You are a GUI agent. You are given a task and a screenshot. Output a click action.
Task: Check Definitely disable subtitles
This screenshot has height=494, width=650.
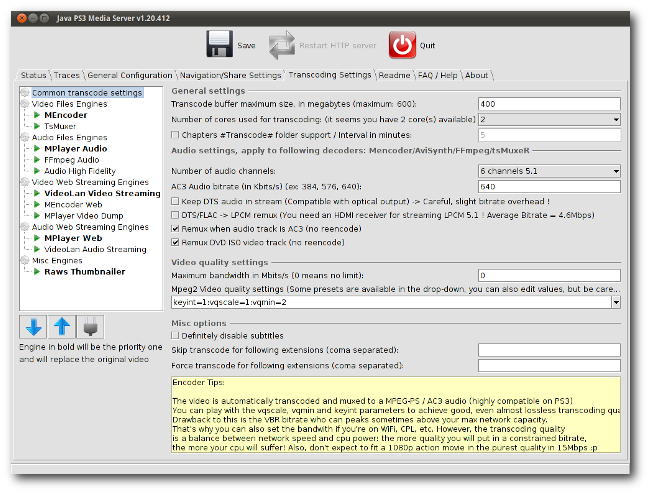click(x=175, y=335)
